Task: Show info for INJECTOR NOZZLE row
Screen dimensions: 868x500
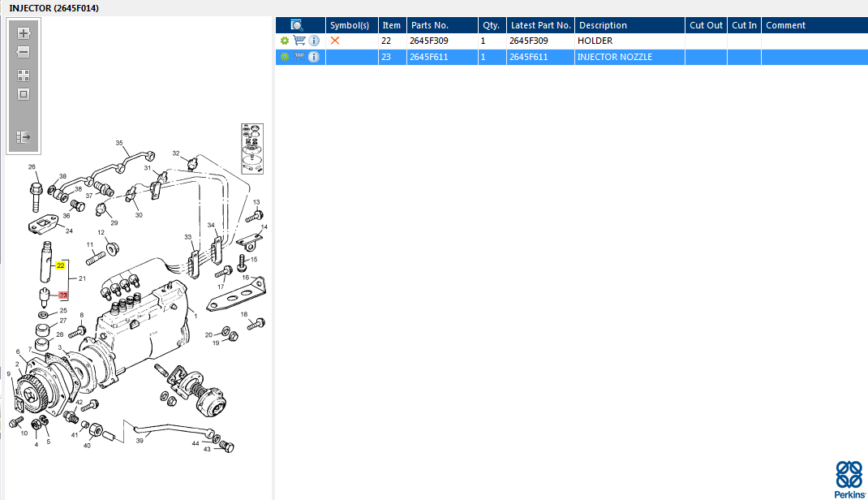Action: pyautogui.click(x=314, y=57)
